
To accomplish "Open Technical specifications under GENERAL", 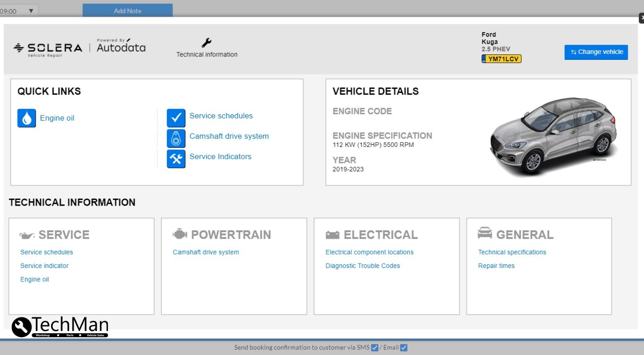I will pos(512,252).
